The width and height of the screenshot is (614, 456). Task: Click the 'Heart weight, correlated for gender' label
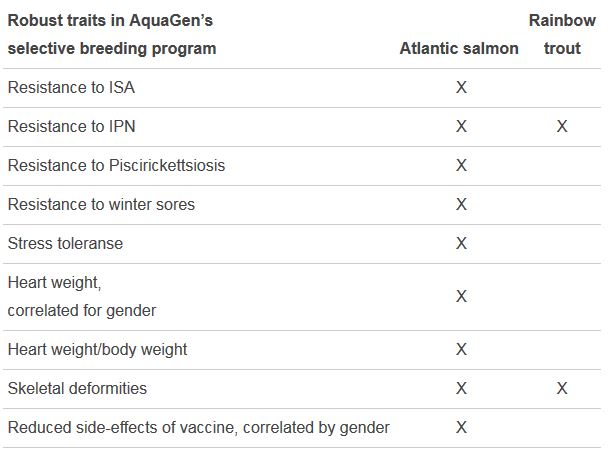tap(81, 297)
